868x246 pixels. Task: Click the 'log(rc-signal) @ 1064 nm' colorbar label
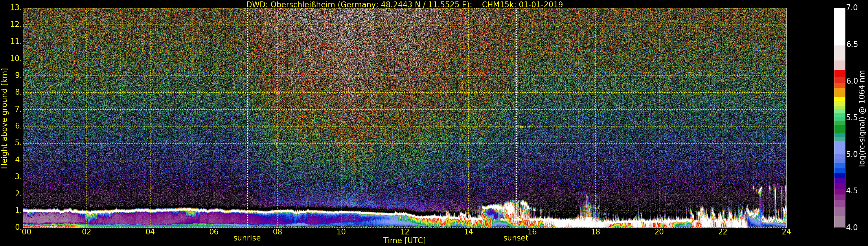point(862,118)
